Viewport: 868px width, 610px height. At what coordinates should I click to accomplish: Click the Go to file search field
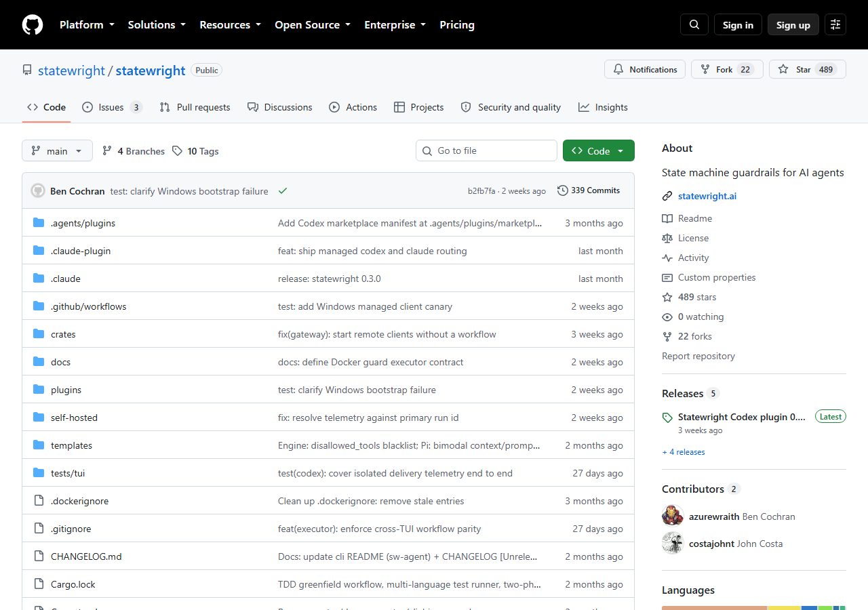pyautogui.click(x=486, y=150)
